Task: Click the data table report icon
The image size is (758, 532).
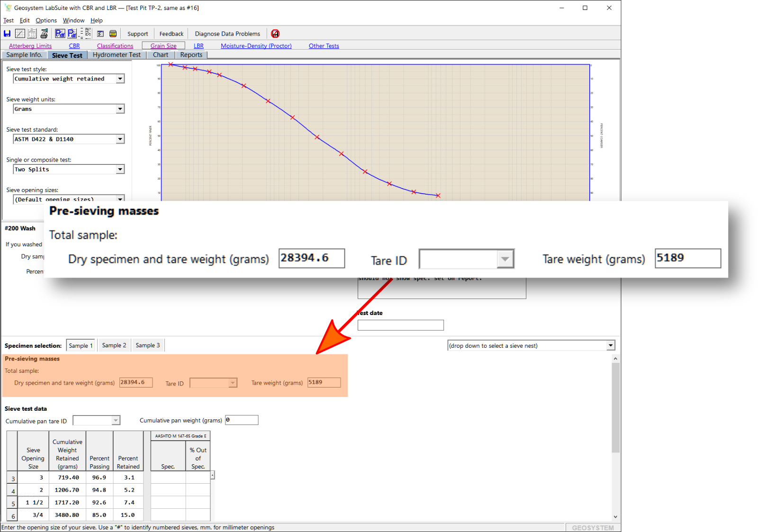Action: pos(32,34)
